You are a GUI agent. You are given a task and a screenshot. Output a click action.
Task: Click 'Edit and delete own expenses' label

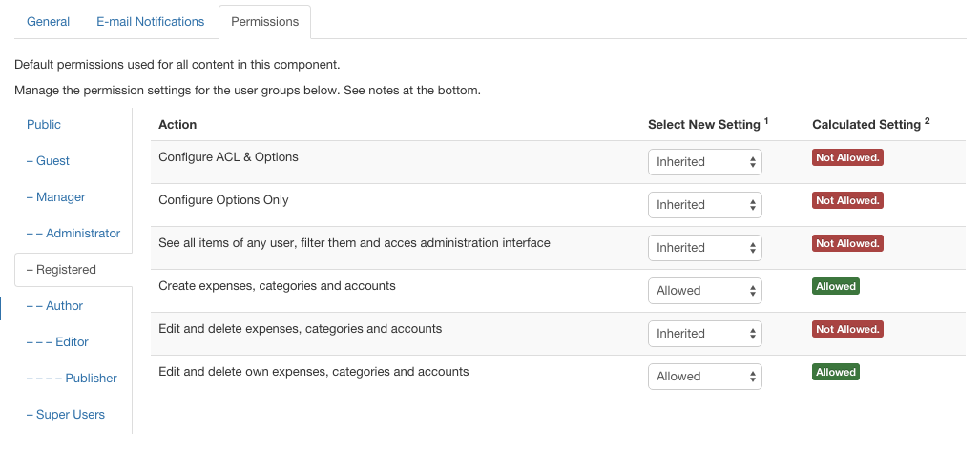coord(314,372)
